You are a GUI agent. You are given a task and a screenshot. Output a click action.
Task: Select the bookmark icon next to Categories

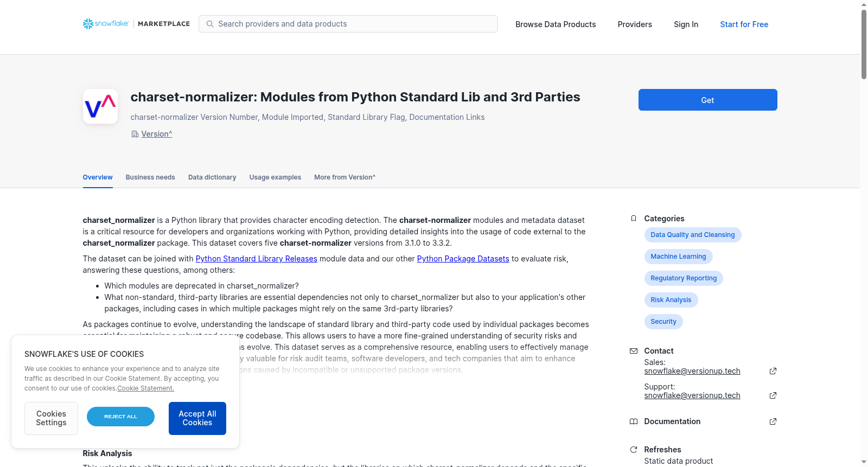634,219
